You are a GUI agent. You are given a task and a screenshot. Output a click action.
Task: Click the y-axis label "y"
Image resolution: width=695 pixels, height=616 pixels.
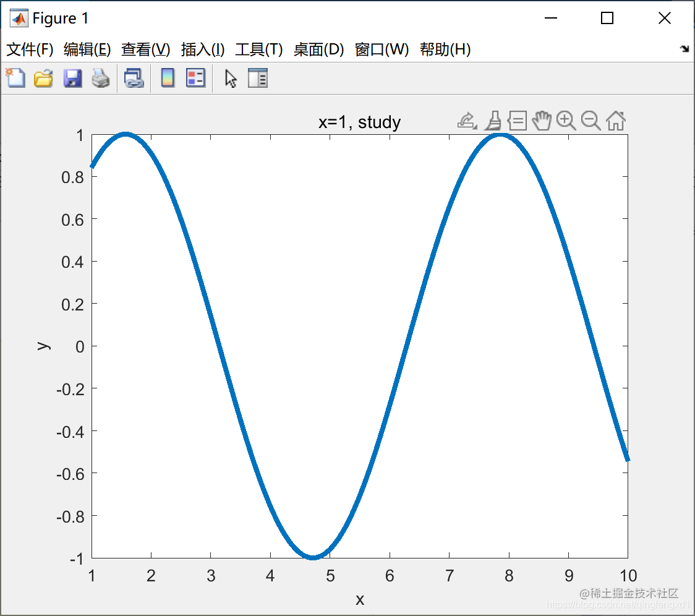[43, 346]
